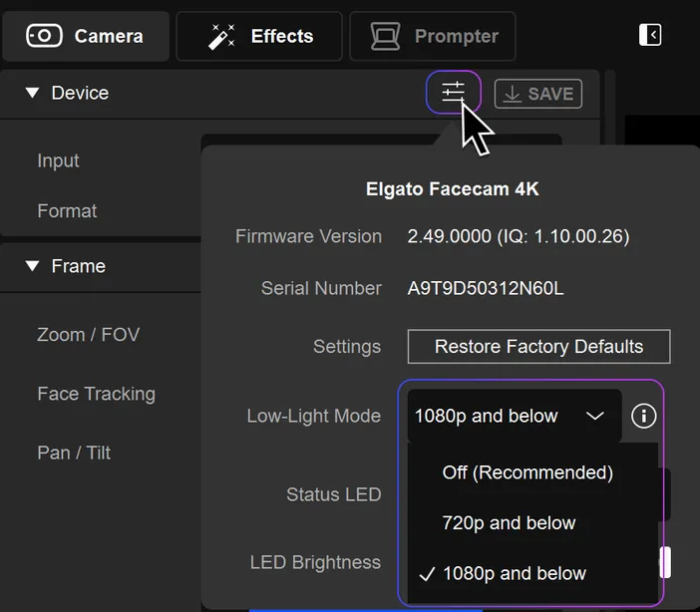
Task: Click the Prompter laptop icon
Action: (385, 37)
